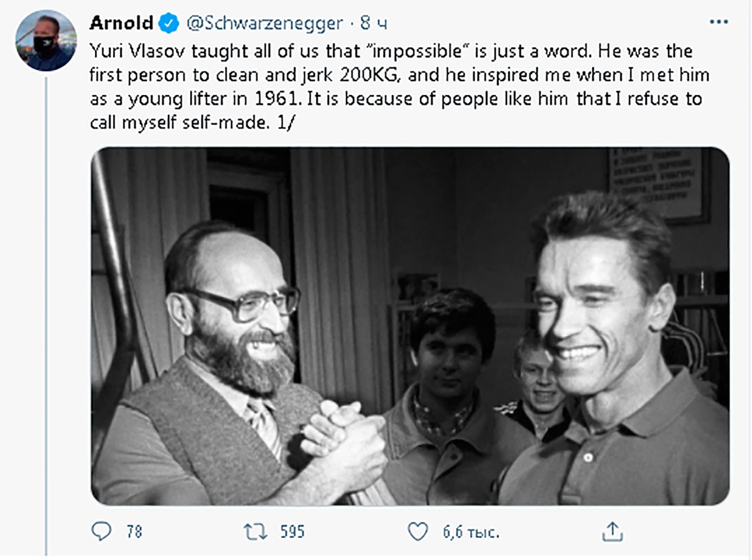Click the tweet timestamp "8 ч"
Viewport: 752px width, 560px height.
tap(374, 23)
